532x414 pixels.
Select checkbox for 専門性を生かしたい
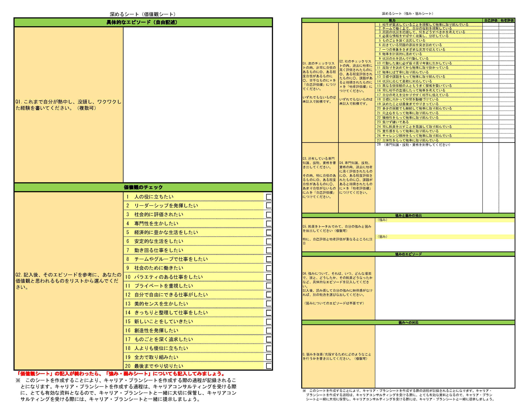click(269, 223)
